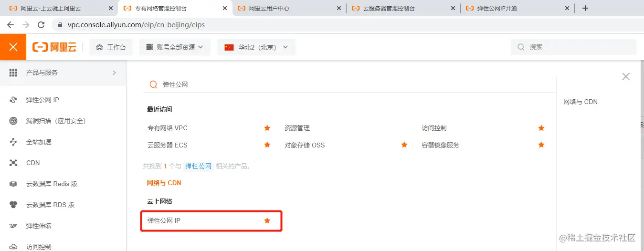
Task: Go back with the browser back arrow
Action: pos(11,24)
